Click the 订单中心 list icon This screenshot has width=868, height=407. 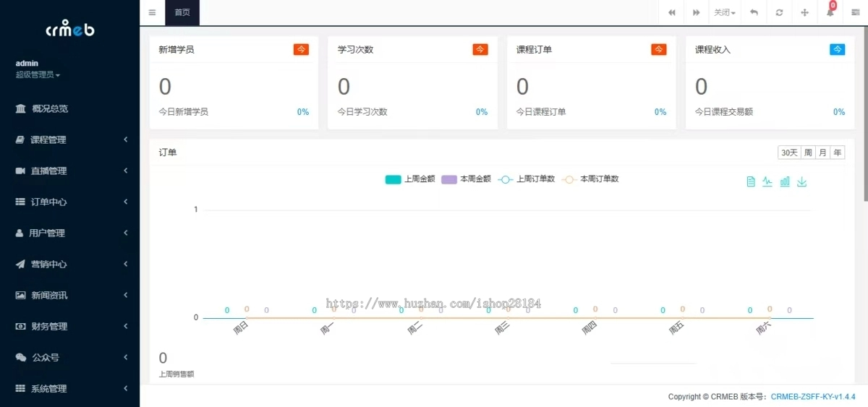20,202
